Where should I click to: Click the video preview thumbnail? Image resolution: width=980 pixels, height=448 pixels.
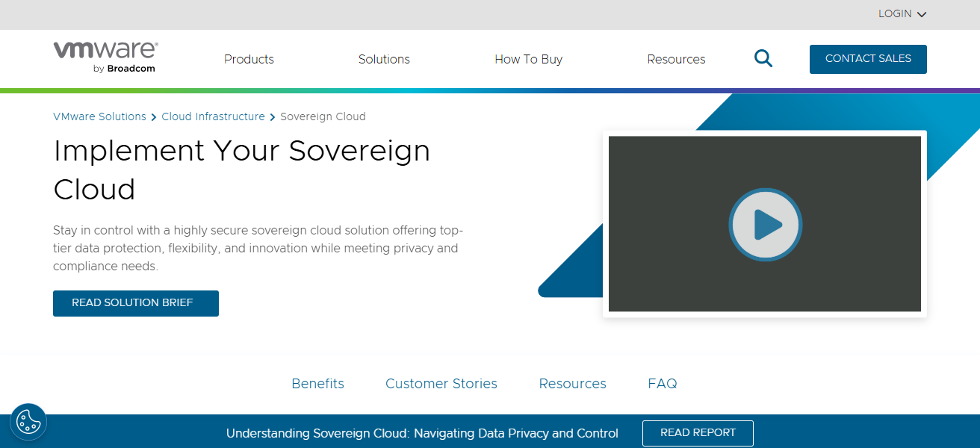pos(765,224)
